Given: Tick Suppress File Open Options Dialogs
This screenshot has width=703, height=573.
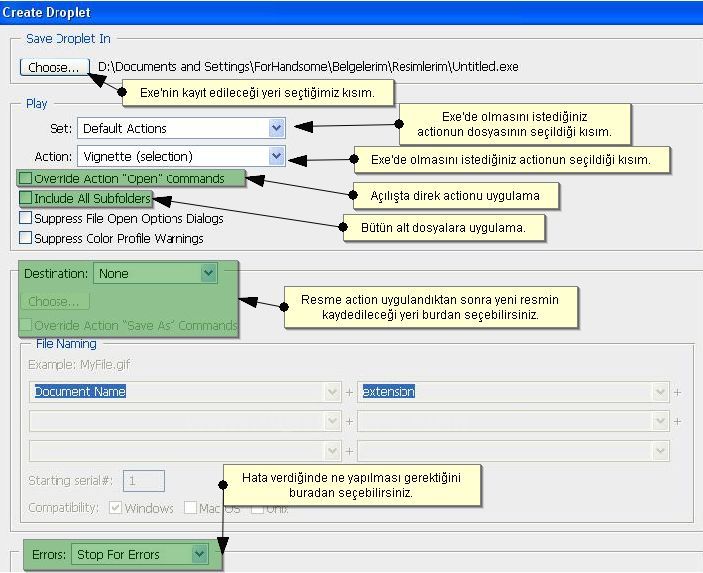Looking at the screenshot, I should pyautogui.click(x=26, y=218).
